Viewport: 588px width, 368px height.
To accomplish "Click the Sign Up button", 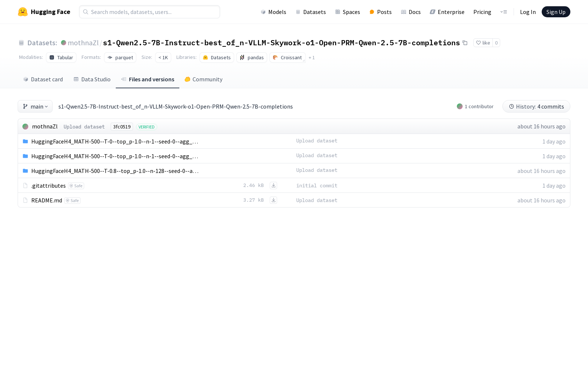I will coord(556,11).
